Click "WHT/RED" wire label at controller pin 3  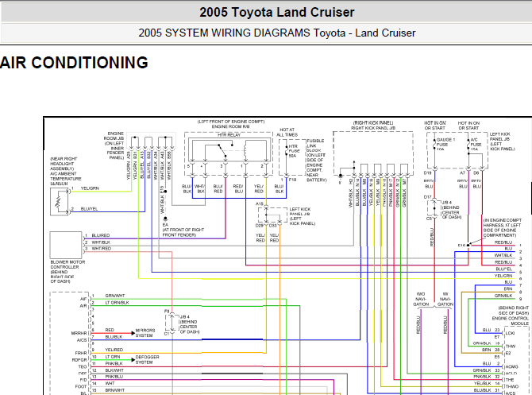[101, 249]
